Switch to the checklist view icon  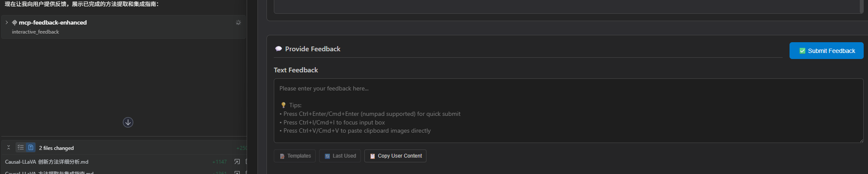20,147
